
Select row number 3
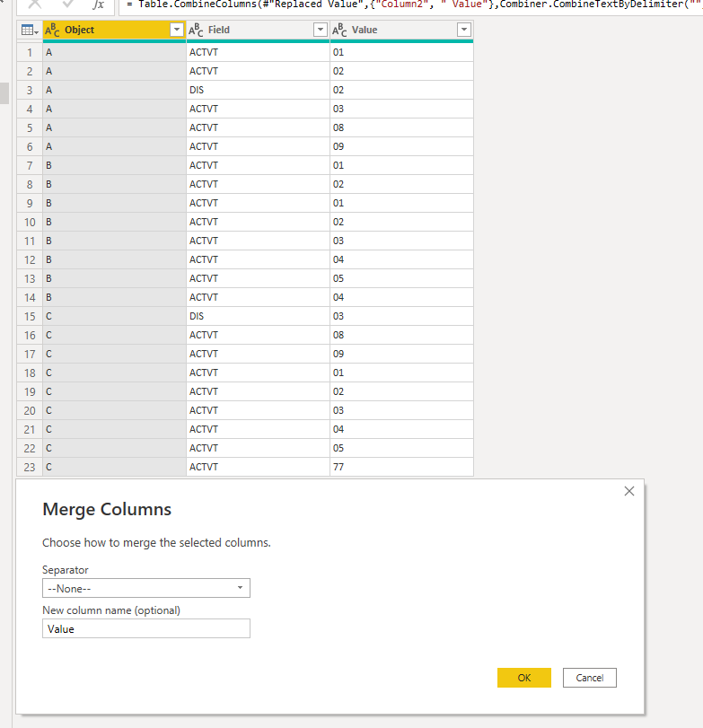coord(30,90)
